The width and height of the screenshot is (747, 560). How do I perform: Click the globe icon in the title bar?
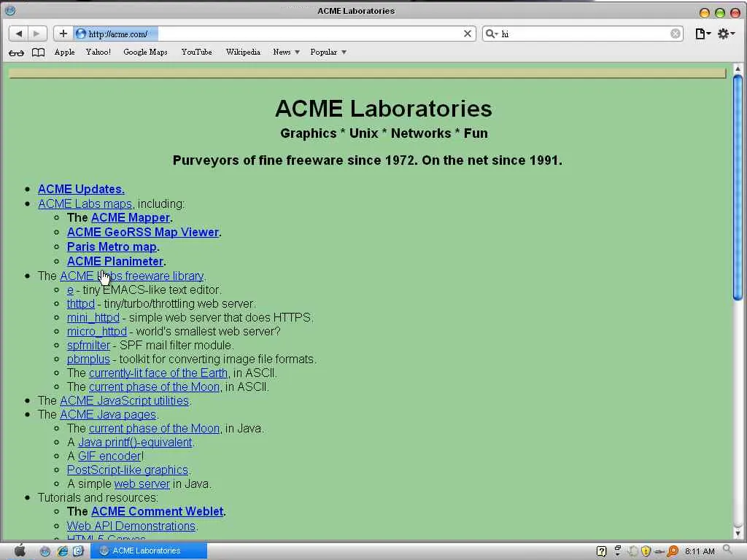[9, 10]
